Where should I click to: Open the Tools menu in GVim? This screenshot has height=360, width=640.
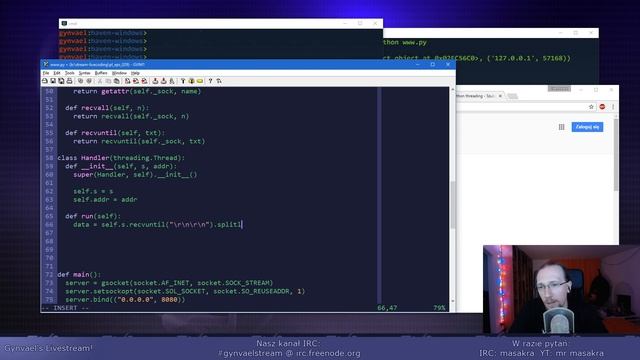(x=70, y=73)
